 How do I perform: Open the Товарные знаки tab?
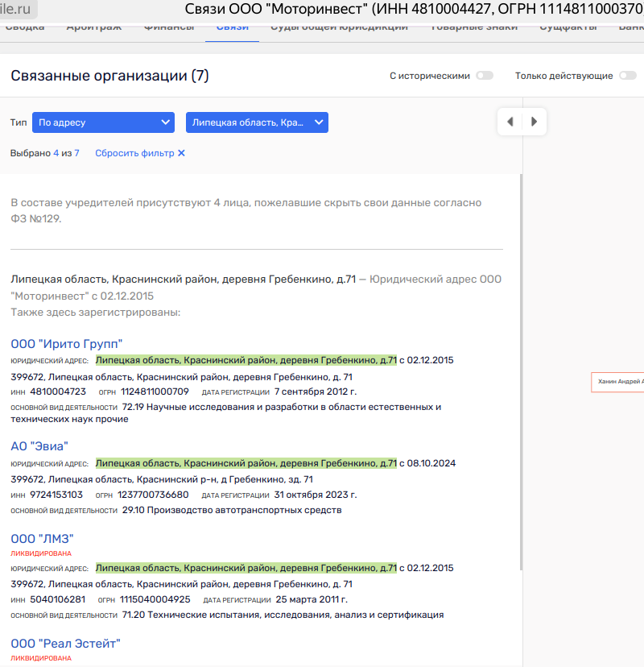(x=476, y=25)
